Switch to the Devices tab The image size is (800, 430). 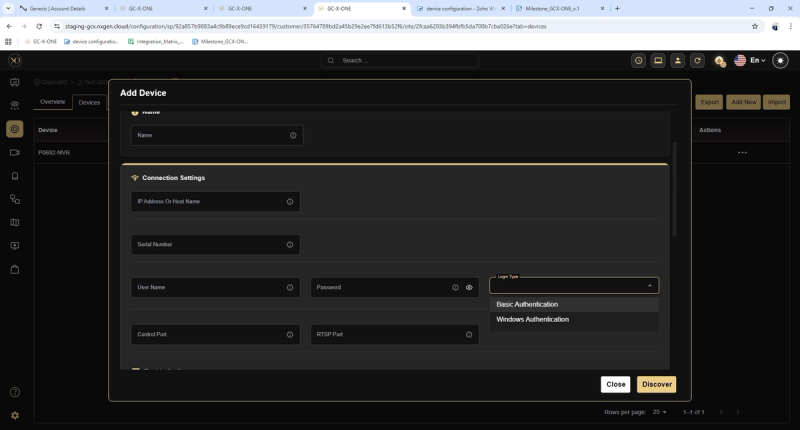coord(89,103)
